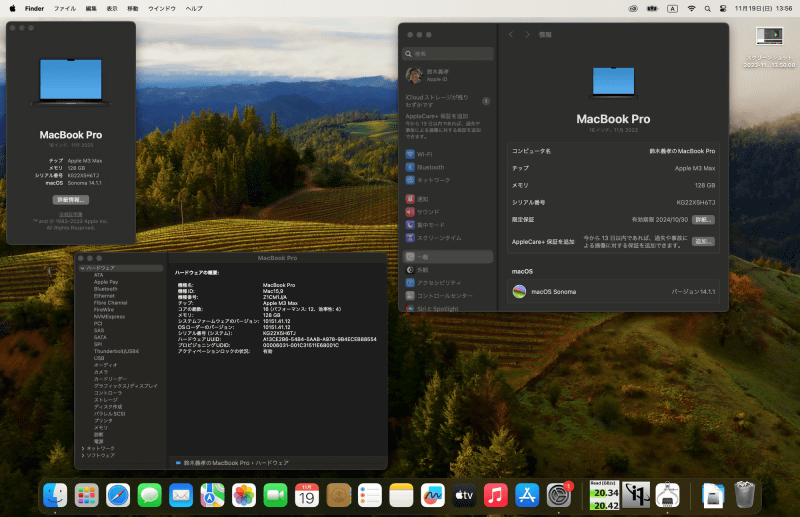Select Thunderbolt/USB4 in the hardware list

(116, 351)
